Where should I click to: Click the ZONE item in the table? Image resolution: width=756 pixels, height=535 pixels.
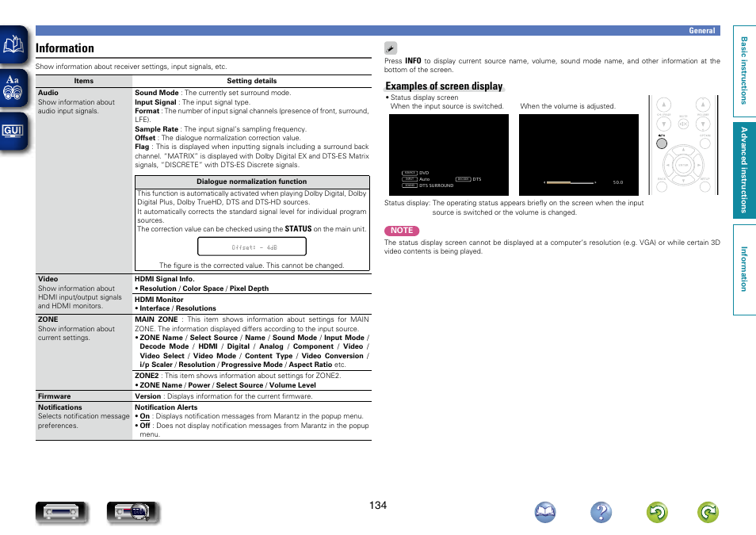point(48,319)
